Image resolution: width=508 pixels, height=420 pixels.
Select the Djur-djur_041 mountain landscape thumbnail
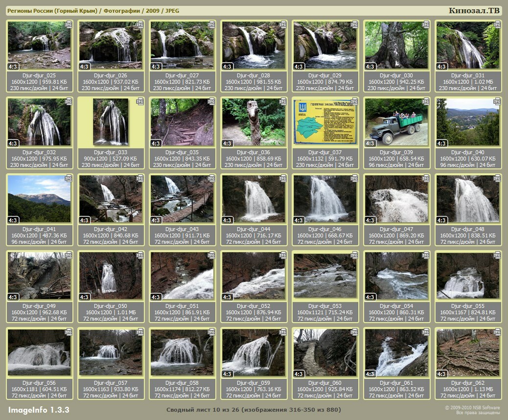tap(39, 199)
